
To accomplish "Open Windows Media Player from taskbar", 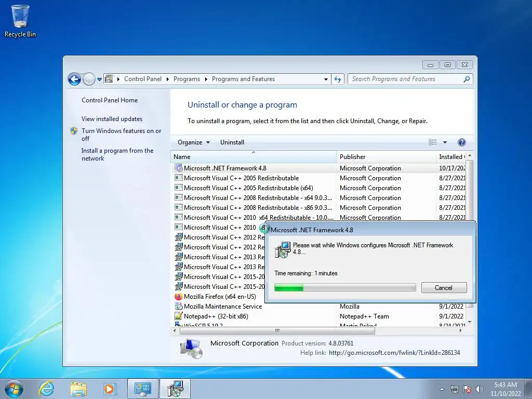I will pos(110,389).
